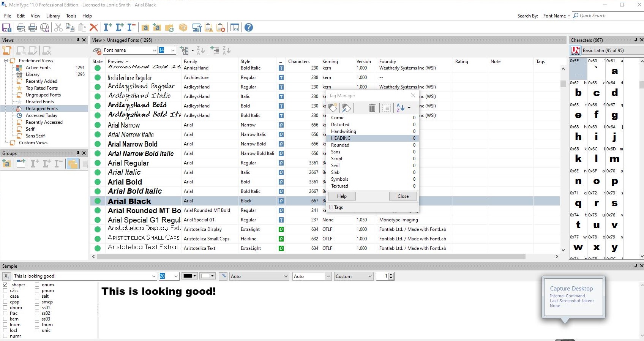The image size is (644, 341).
Task: Click the edit tag icon in Tag Manager
Action: pyautogui.click(x=346, y=108)
